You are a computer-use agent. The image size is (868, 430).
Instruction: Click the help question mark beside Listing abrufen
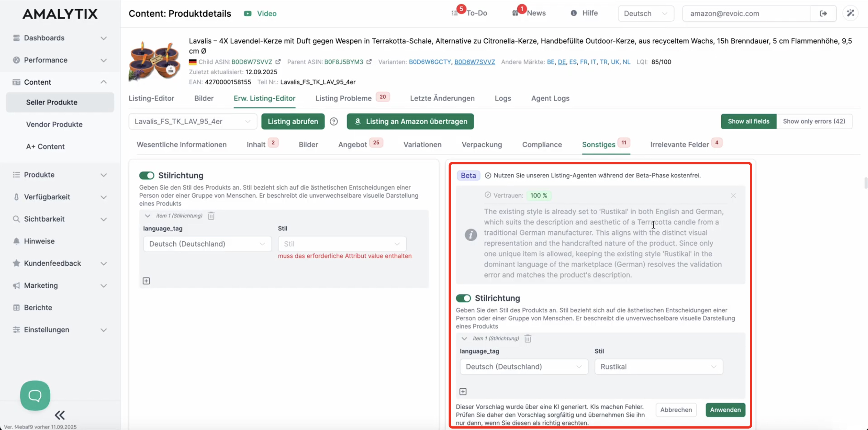point(334,121)
